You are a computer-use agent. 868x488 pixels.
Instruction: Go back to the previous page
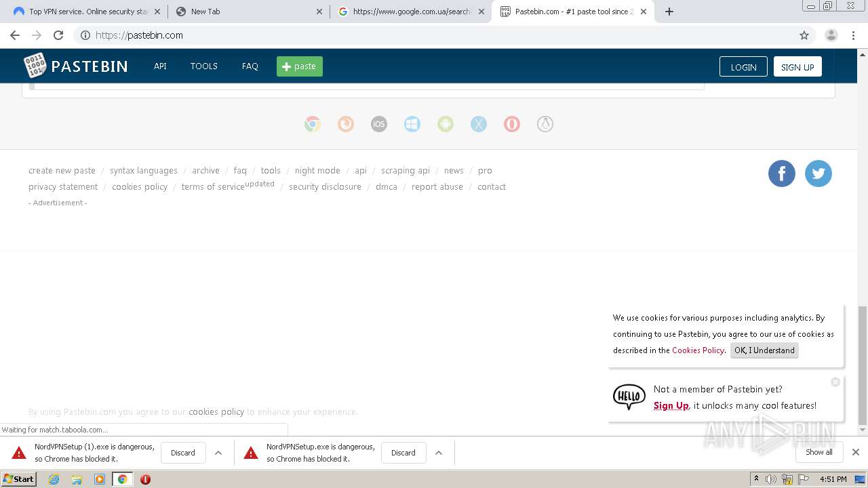click(x=15, y=35)
